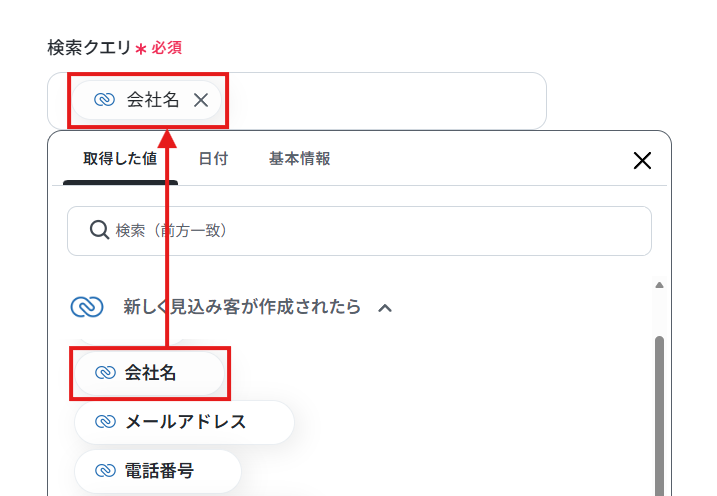Collapse the 新しく見込み客が作成されたら section chevron
The width and height of the screenshot is (717, 496).
tap(385, 308)
